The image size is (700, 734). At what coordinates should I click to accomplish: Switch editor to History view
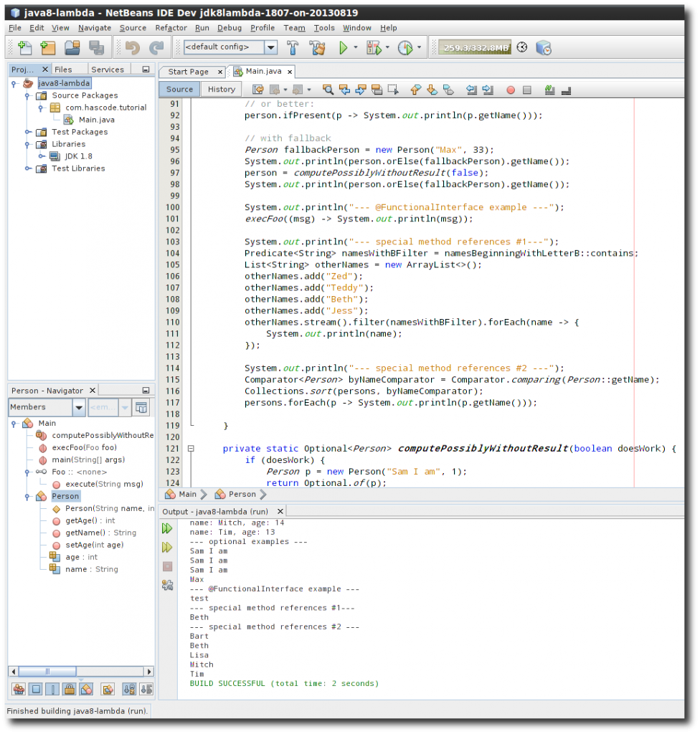coord(220,89)
